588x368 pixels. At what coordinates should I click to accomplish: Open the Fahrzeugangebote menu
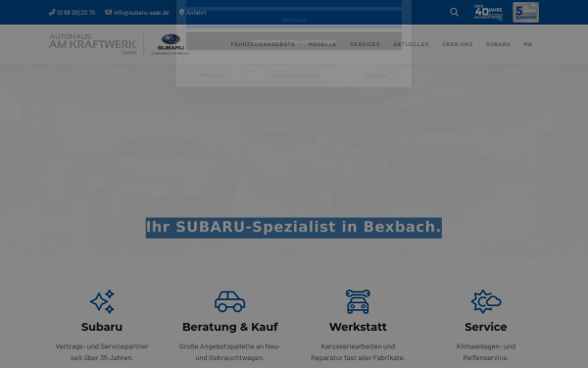point(263,44)
